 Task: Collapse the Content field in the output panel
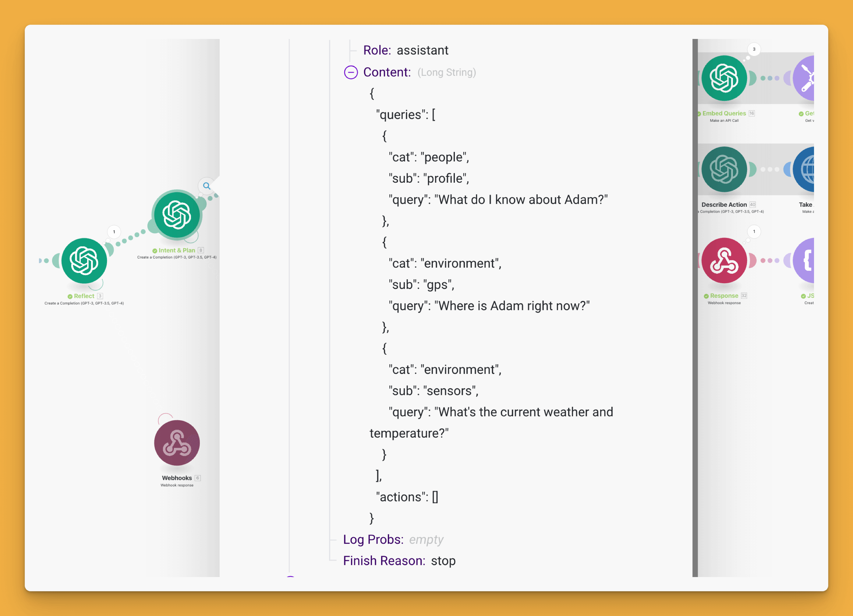pyautogui.click(x=351, y=72)
